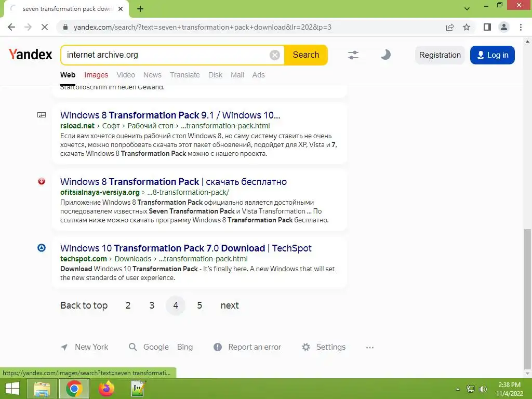Switch to the News tab
532x399 pixels.
pos(152,75)
